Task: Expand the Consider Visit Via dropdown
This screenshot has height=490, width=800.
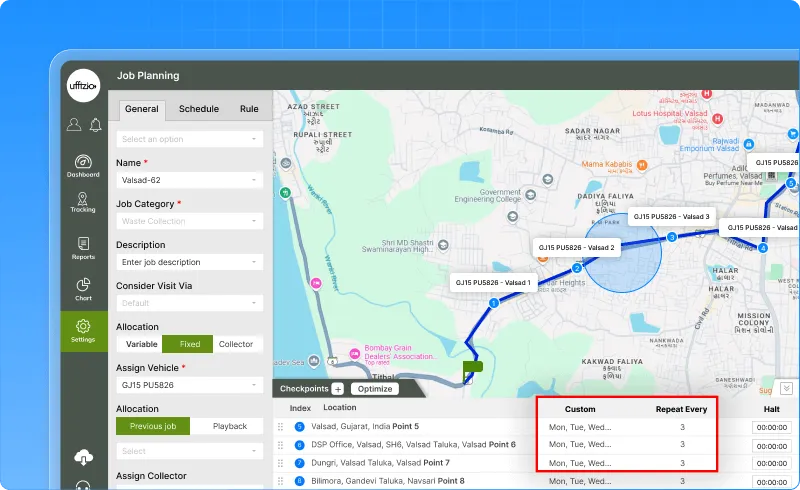Action: coord(189,303)
